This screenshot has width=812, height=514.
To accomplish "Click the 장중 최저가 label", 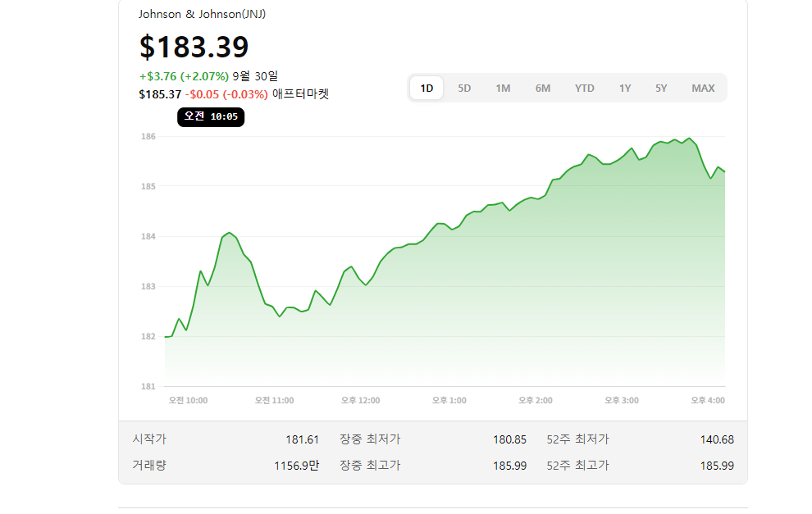I will (x=370, y=439).
